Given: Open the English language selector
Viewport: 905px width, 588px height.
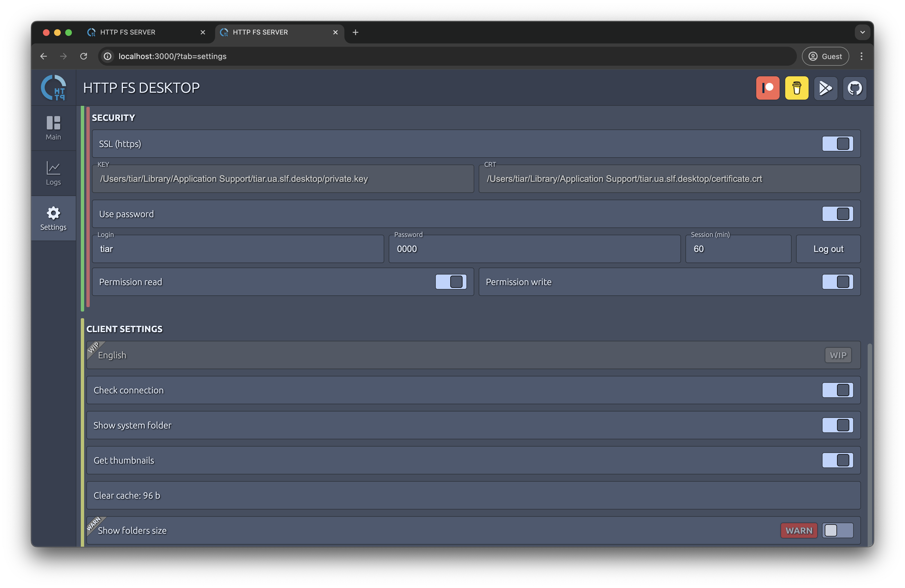Looking at the screenshot, I should [473, 355].
